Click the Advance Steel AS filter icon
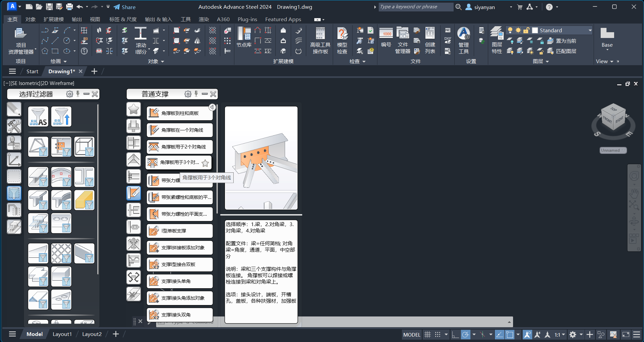The image size is (644, 342). click(x=38, y=117)
